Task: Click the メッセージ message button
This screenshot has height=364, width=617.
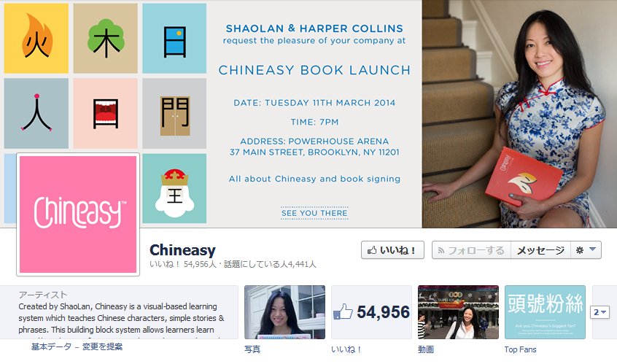Action: coord(540,250)
